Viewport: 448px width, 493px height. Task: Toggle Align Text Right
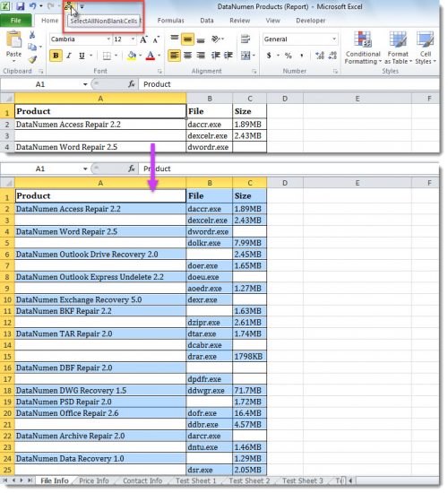point(201,56)
